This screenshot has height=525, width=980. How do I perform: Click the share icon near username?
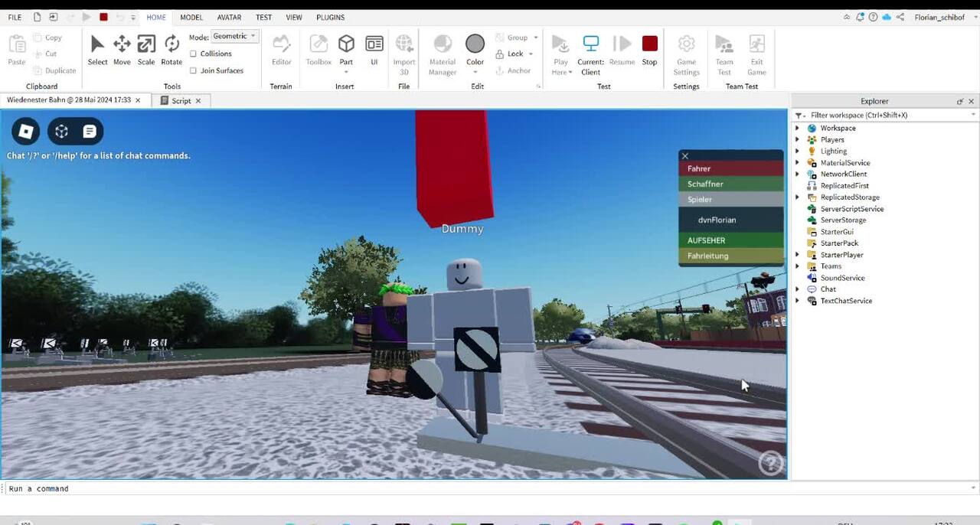900,17
